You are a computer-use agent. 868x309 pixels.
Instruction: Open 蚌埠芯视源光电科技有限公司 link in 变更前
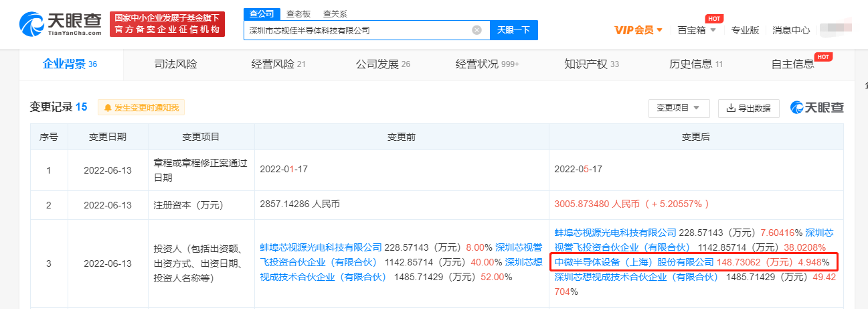coord(321,247)
